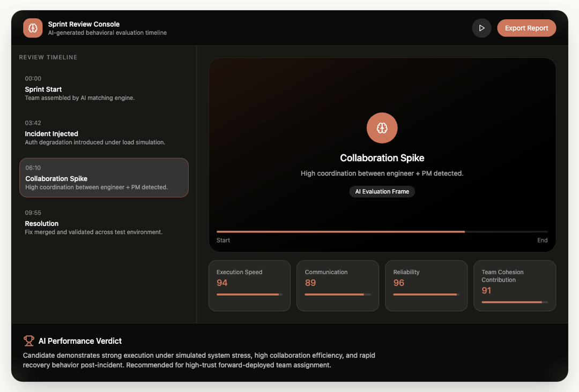
Task: Click the Export Report button
Action: (526, 28)
